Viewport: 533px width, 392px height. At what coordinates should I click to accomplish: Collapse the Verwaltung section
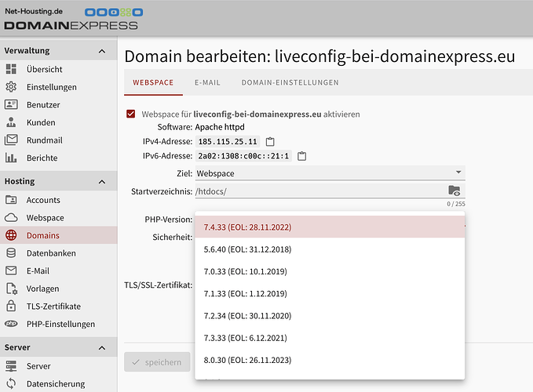(x=101, y=51)
